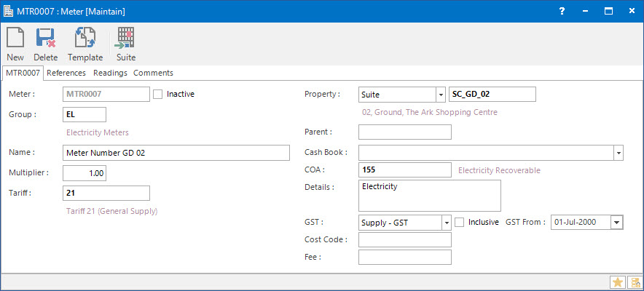644x291 pixels.
Task: Toggle the Inactive checkbox
Action: [158, 94]
